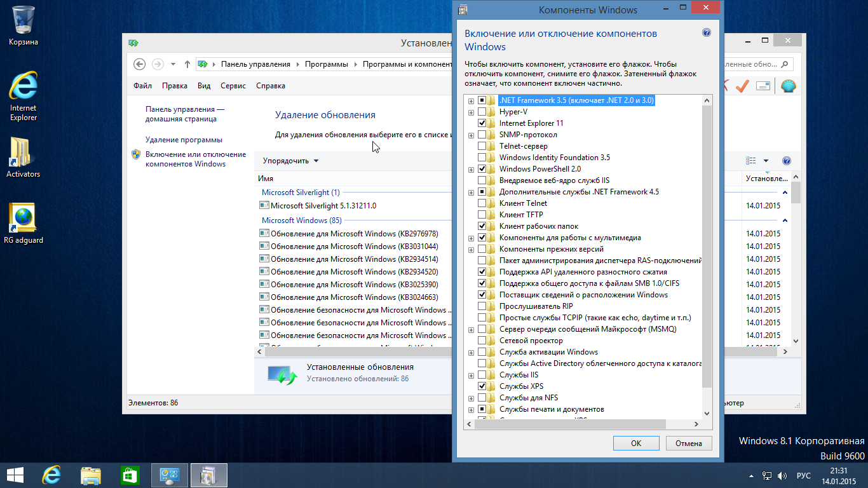Expand Компоненты для работы с мультимедиа node
The width and height of the screenshot is (868, 488).
pyautogui.click(x=471, y=238)
